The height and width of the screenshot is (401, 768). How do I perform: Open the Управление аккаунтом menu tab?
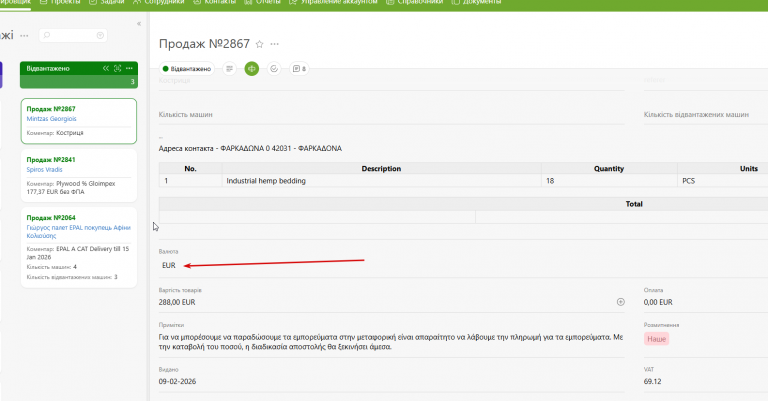click(334, 2)
